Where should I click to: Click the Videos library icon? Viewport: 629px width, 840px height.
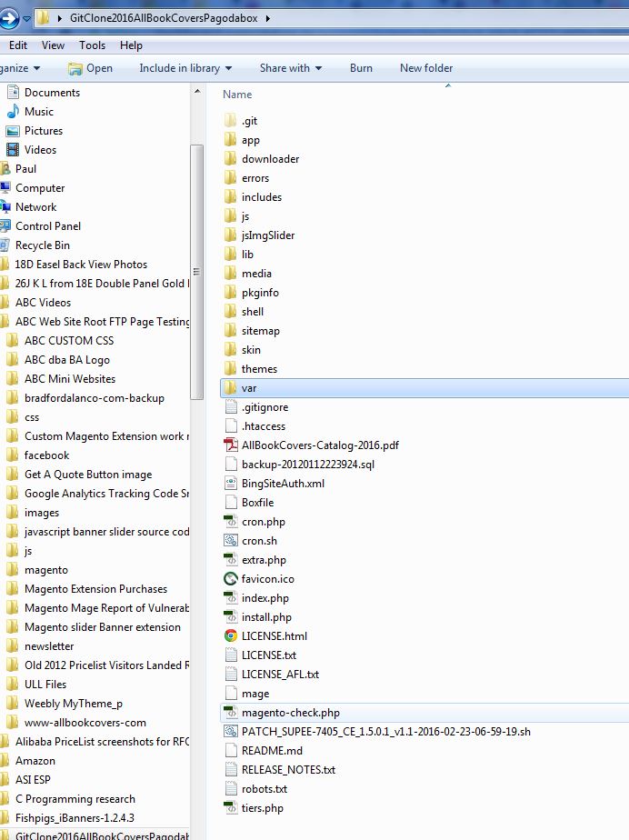tap(13, 149)
